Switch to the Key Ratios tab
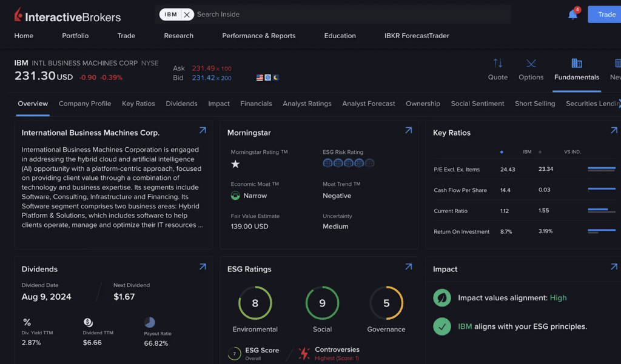The width and height of the screenshot is (621, 364). [138, 104]
